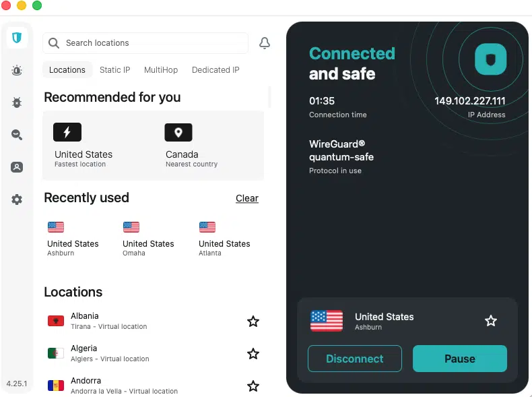Click the magnifier icon in search bar
Viewport: 532px width, 397px height.
(x=54, y=43)
